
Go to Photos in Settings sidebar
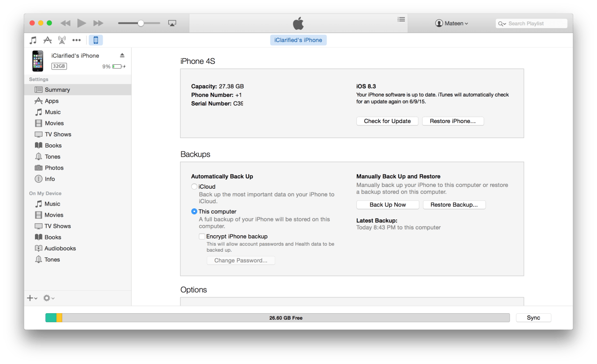(x=54, y=168)
